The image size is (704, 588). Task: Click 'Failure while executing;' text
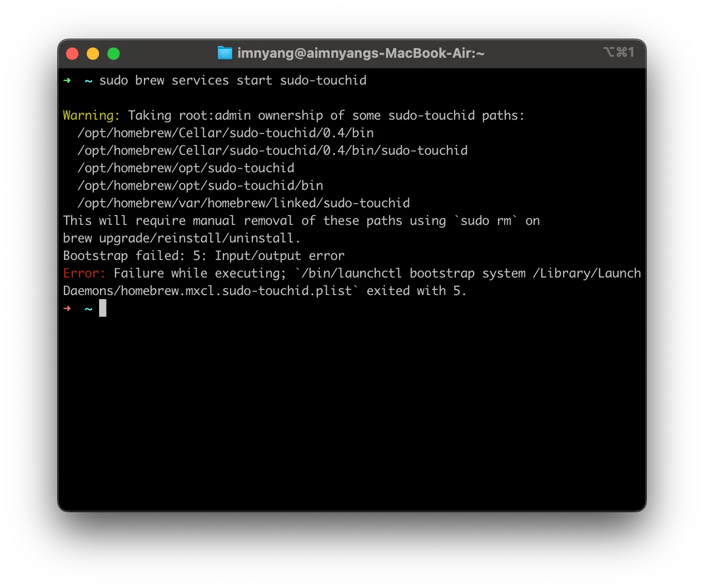(x=200, y=273)
